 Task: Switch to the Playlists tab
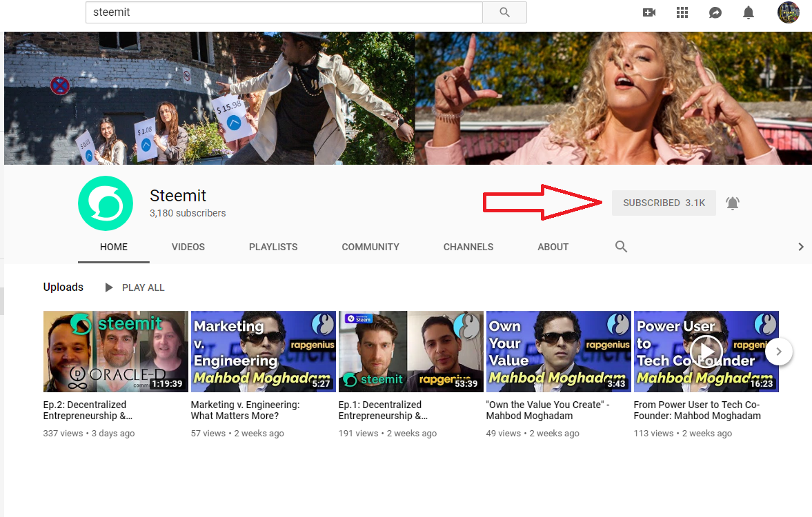tap(273, 247)
